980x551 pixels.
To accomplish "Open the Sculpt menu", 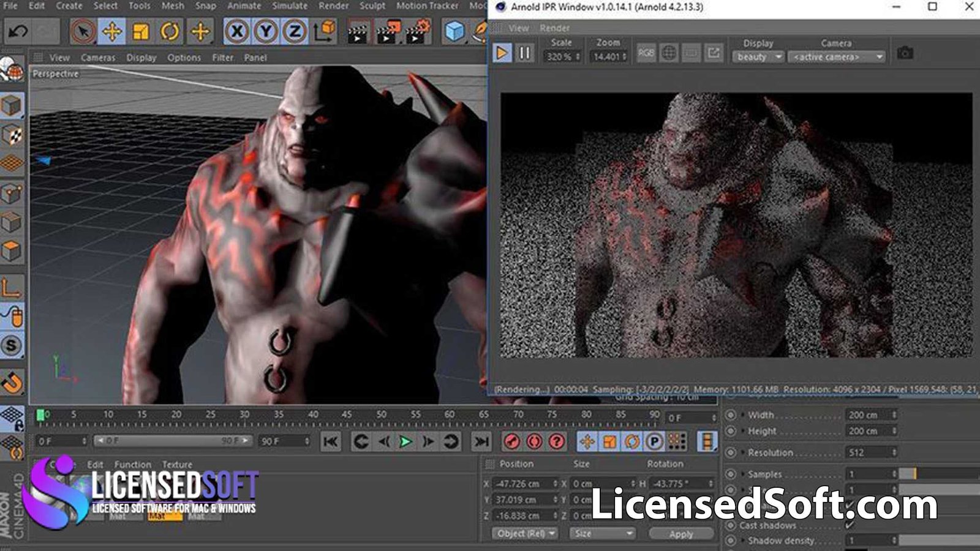I will click(372, 6).
